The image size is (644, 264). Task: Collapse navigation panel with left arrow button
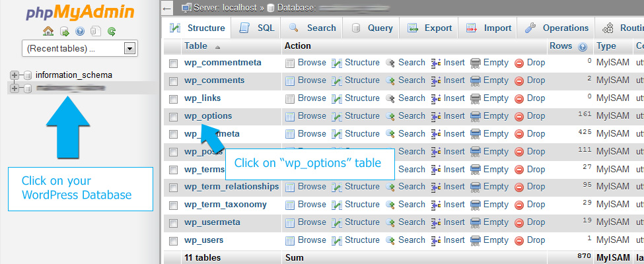166,8
